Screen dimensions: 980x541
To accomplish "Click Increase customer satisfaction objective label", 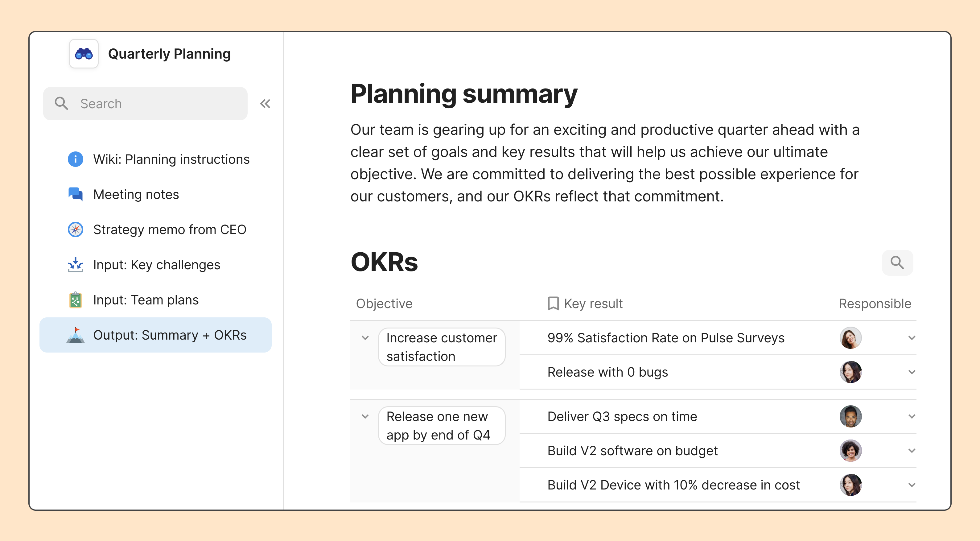I will click(441, 347).
